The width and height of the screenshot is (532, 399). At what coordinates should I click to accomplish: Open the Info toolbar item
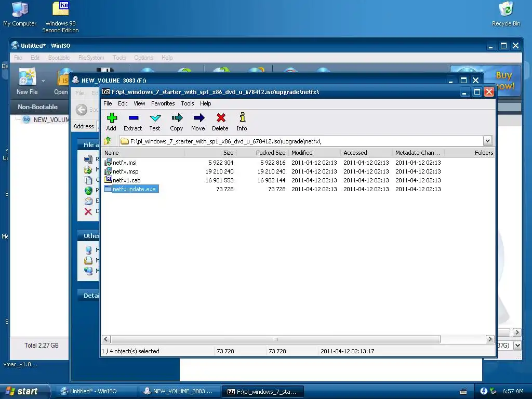click(242, 122)
